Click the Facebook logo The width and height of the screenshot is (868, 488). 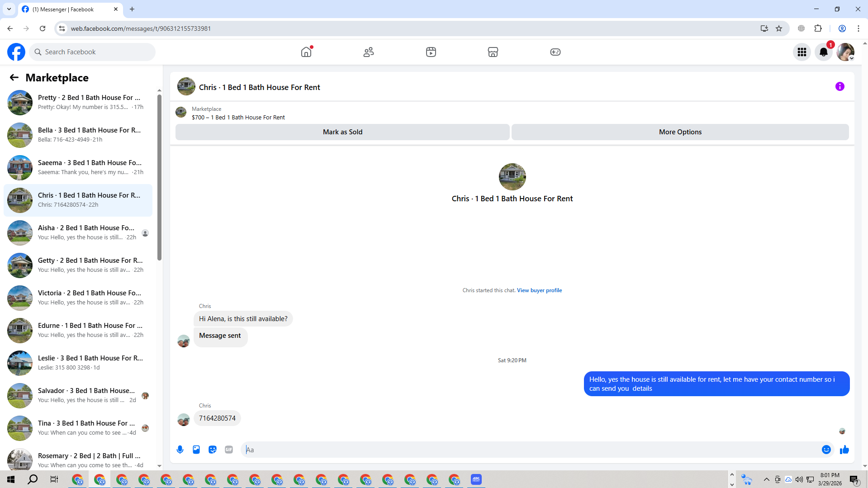coord(16,52)
